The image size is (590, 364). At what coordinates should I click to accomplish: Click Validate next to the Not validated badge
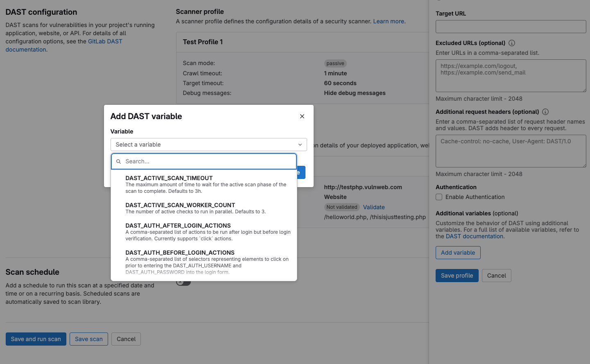tap(374, 207)
